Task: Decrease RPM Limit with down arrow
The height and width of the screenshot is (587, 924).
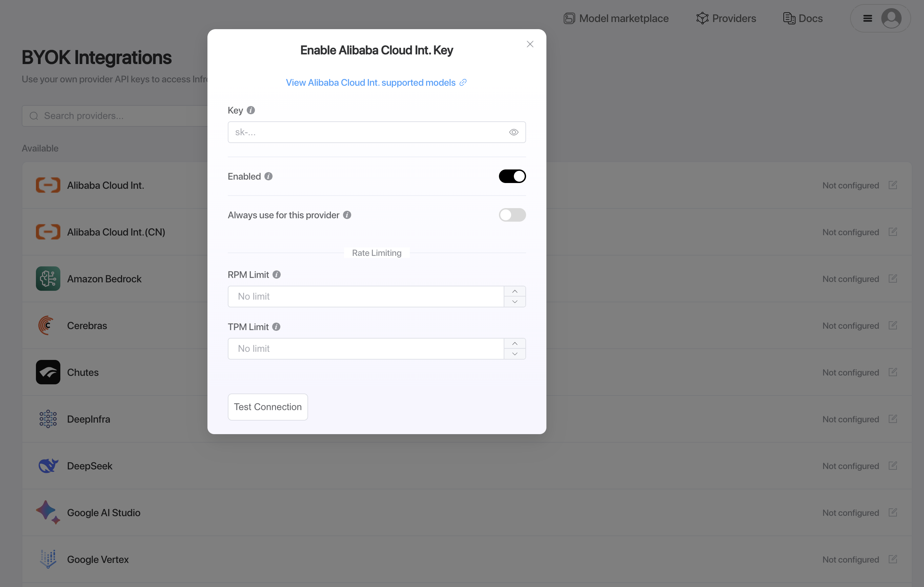Action: pos(515,302)
